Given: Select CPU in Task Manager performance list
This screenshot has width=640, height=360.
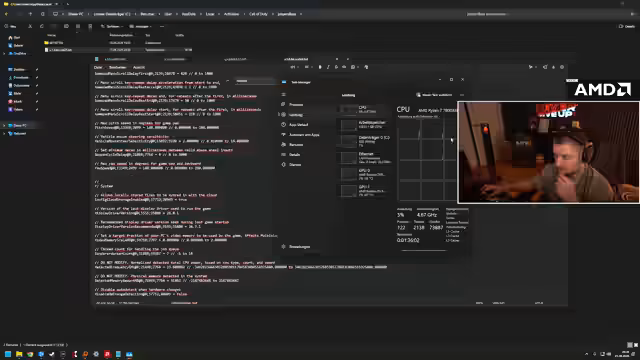Looking at the screenshot, I should point(364,109).
